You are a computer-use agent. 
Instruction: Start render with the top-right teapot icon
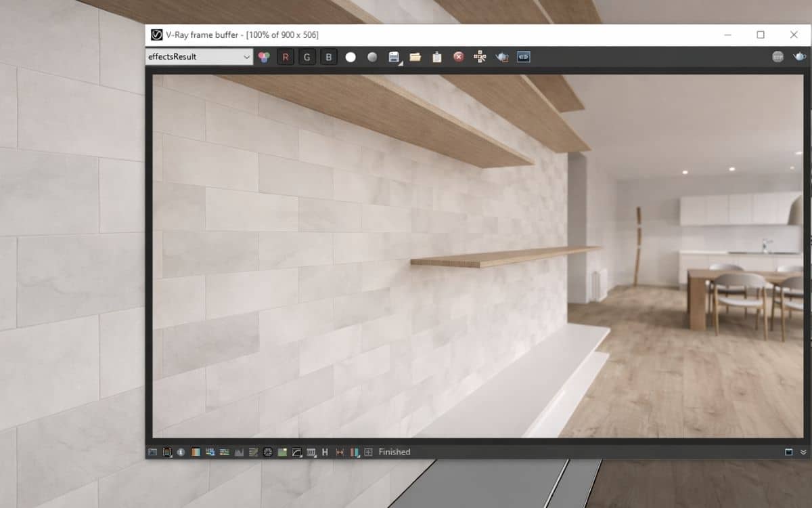pyautogui.click(x=799, y=57)
